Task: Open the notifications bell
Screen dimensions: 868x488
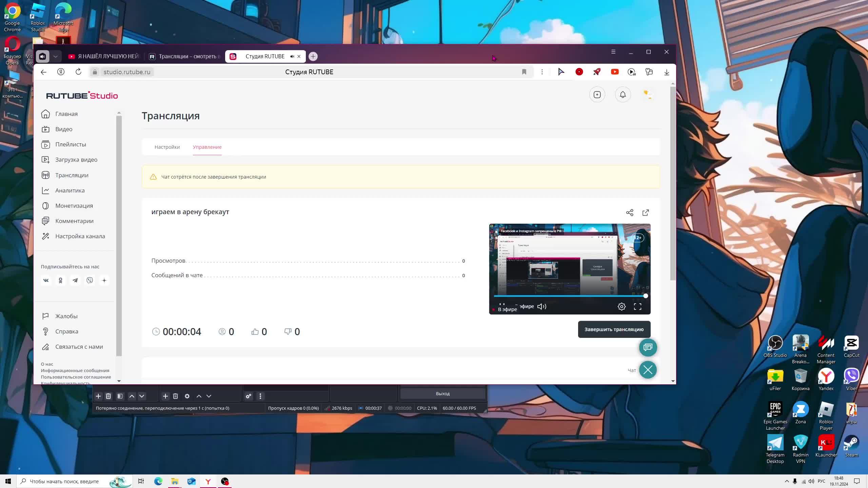Action: pyautogui.click(x=623, y=95)
